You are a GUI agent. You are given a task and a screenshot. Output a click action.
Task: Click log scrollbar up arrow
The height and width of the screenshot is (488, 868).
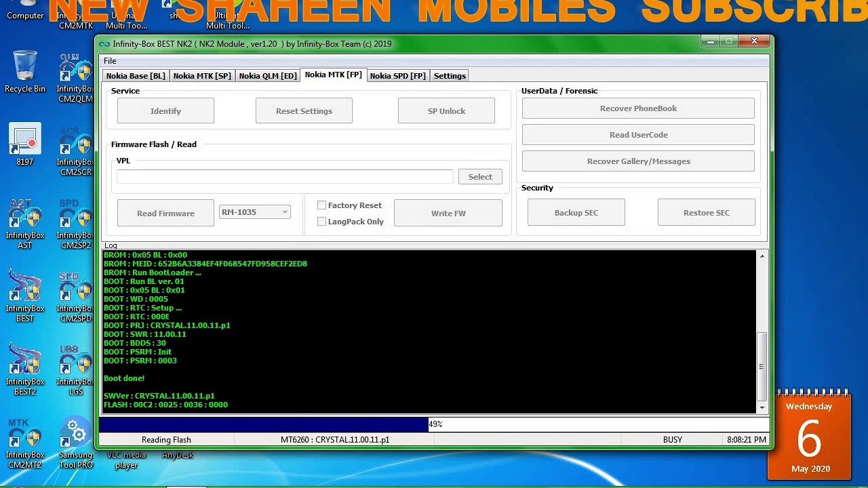pyautogui.click(x=762, y=256)
